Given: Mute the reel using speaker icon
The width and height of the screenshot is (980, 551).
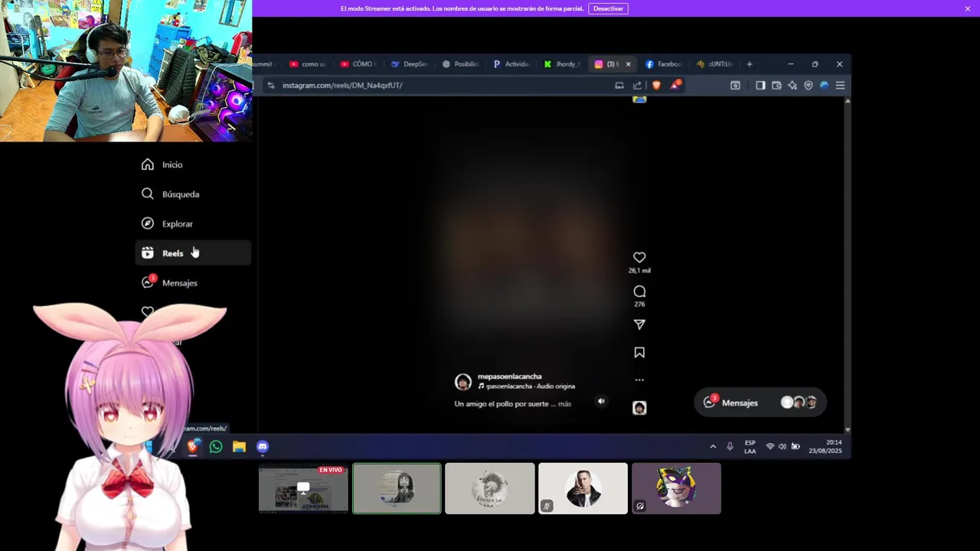Looking at the screenshot, I should point(601,401).
